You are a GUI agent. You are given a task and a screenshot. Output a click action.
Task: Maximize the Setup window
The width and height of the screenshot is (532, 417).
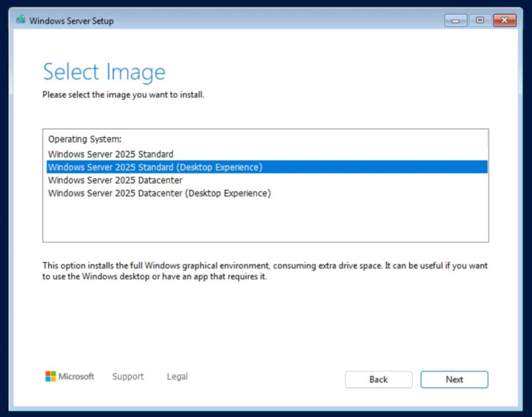480,20
